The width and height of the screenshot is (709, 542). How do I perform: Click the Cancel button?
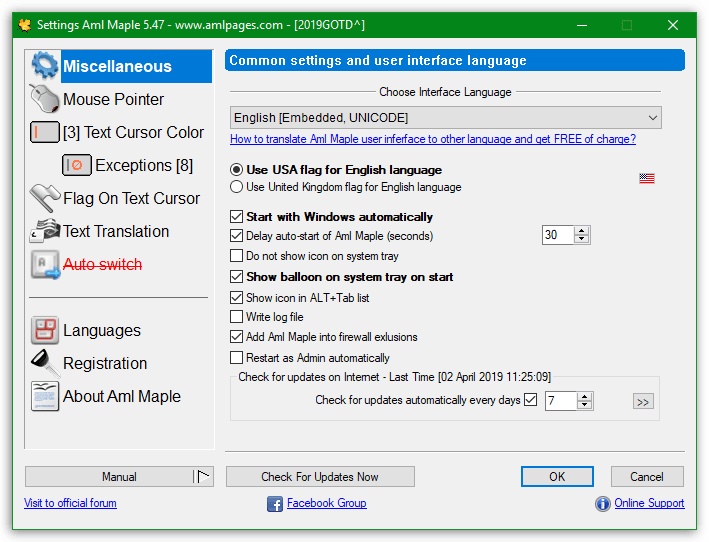tap(647, 476)
